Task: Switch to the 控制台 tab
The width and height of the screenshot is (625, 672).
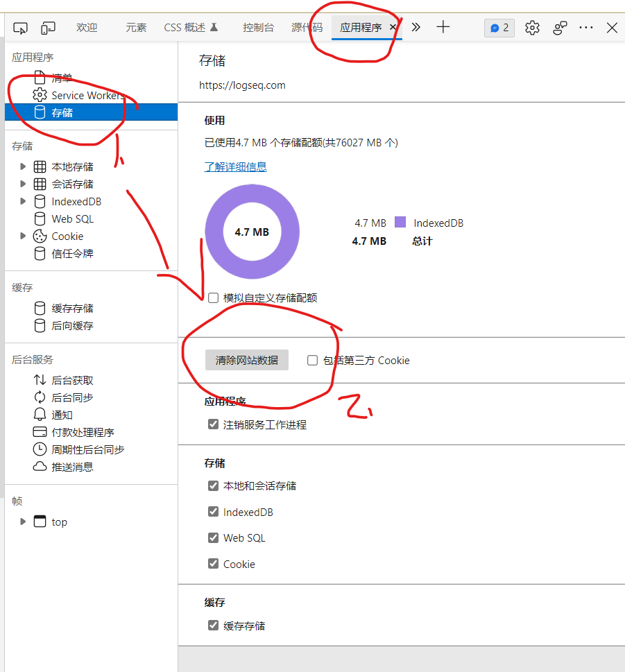Action: click(258, 28)
